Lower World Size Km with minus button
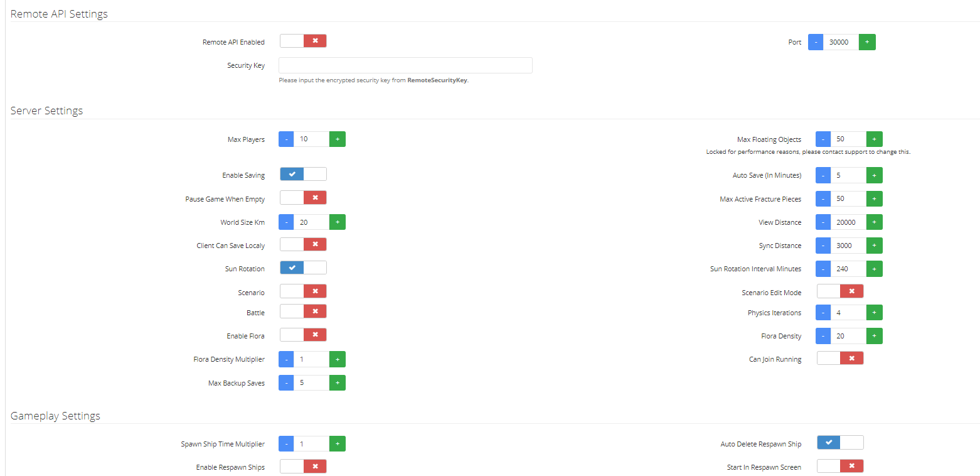This screenshot has width=980, height=476. tap(286, 222)
